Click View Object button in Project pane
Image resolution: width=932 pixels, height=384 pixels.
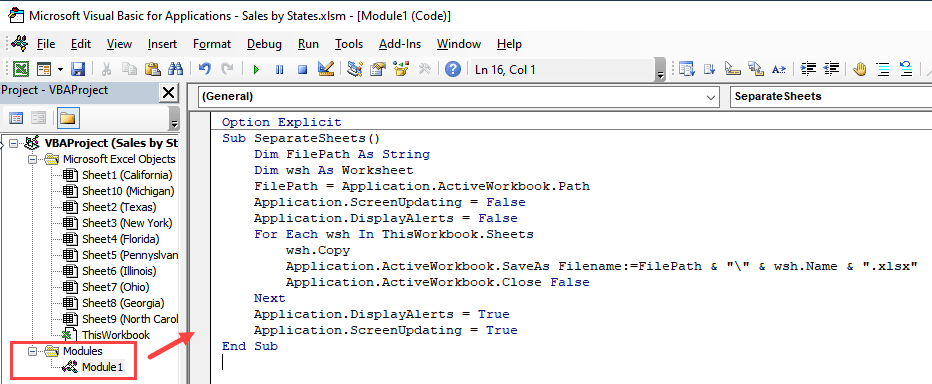coord(39,118)
